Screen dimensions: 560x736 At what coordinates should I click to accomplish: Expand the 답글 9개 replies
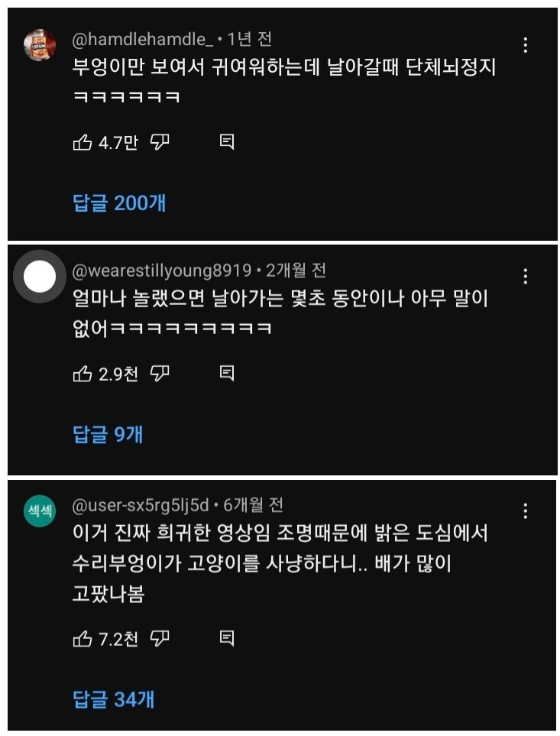tap(108, 434)
